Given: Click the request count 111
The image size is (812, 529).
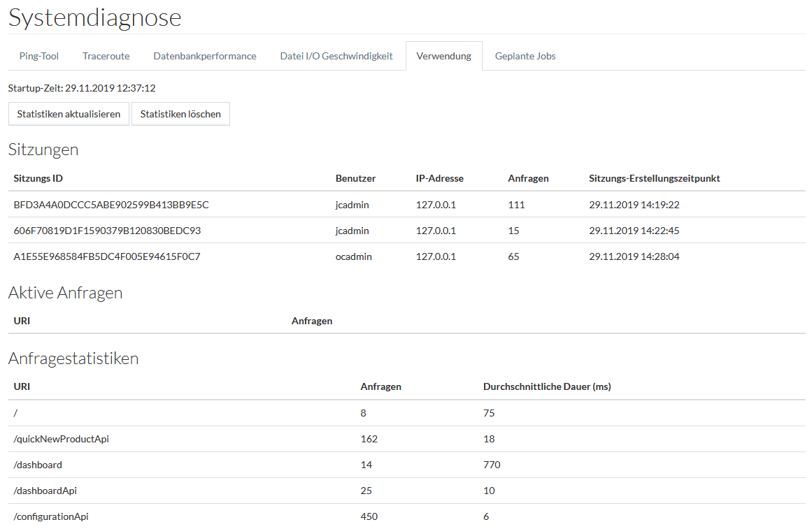Looking at the screenshot, I should 516,205.
